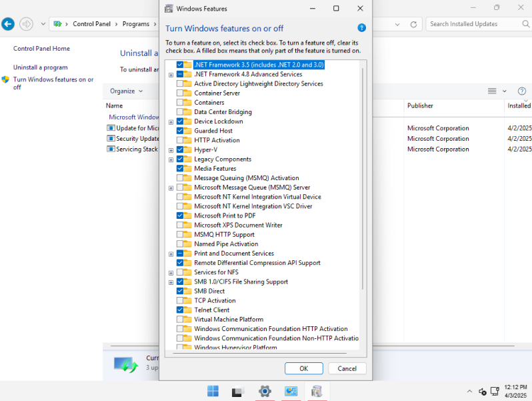Click the search magnifier in Installed Updates
This screenshot has height=401, width=532.
(x=525, y=24)
